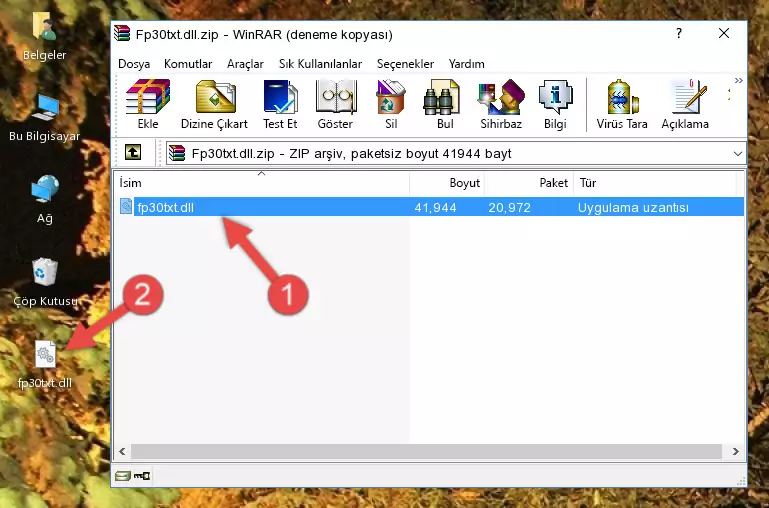The image size is (769, 508).
Task: Sort by Boyut column header
Action: [447, 182]
